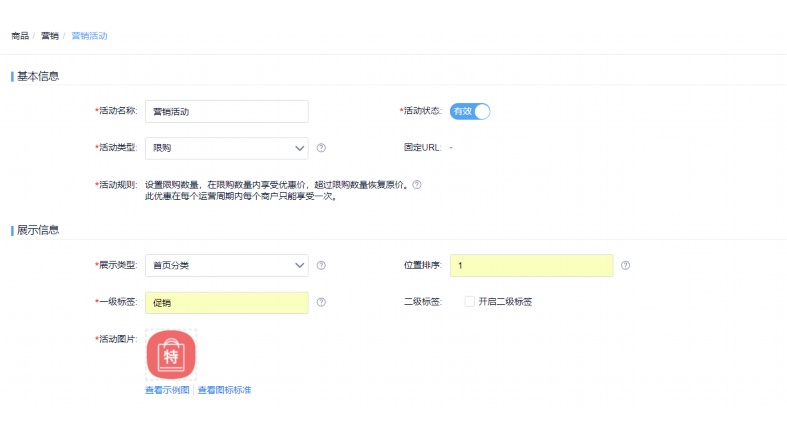The height and width of the screenshot is (435, 787).
Task: Open 营销活动 breadcrumb link
Action: [x=89, y=36]
